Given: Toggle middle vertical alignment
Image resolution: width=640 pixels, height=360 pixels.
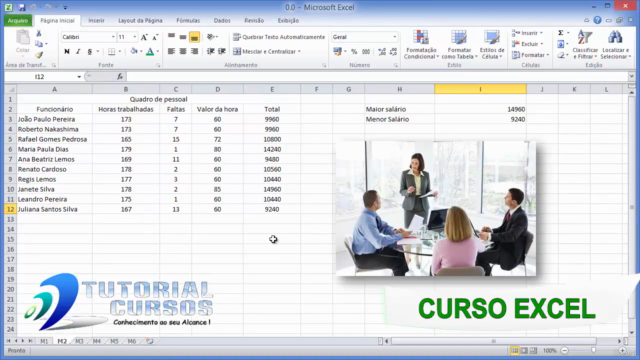Looking at the screenshot, I should pyautogui.click(x=183, y=37).
